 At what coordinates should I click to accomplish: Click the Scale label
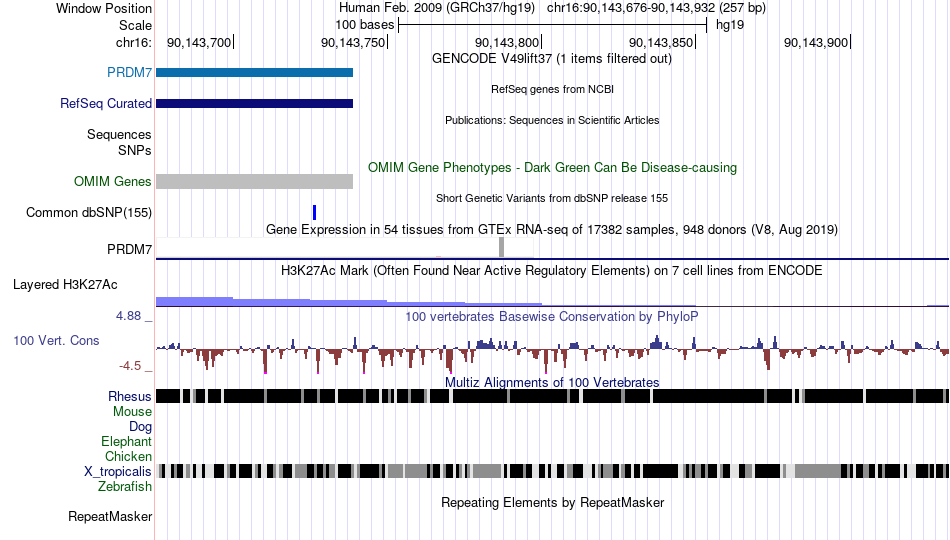tap(135, 26)
